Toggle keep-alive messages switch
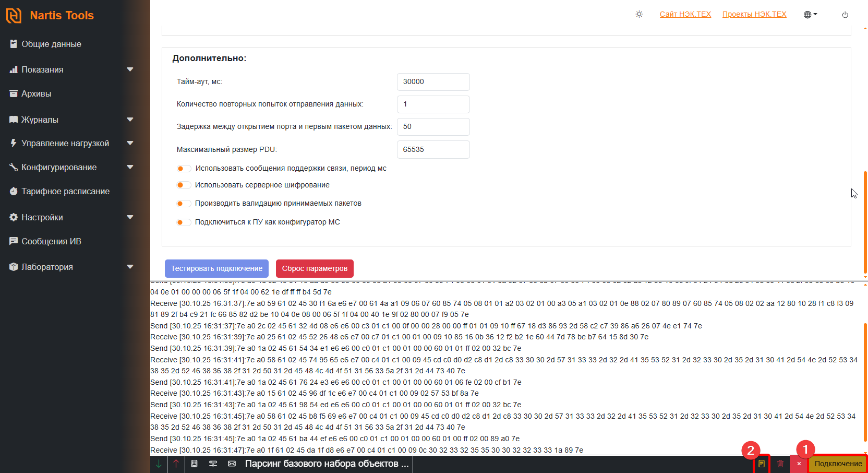This screenshot has height=473, width=868. 183,169
